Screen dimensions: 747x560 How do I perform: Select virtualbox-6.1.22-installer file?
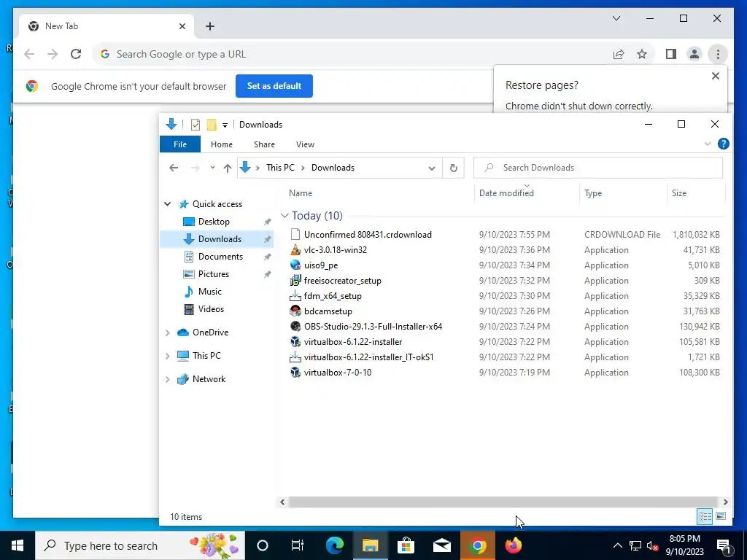(353, 342)
